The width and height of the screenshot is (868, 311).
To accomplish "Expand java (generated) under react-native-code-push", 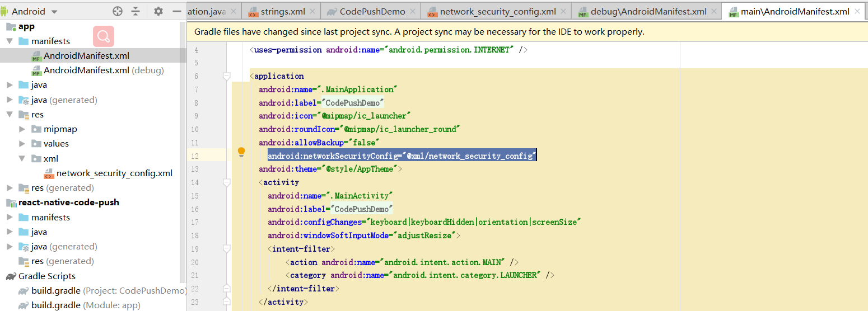I will (x=10, y=247).
